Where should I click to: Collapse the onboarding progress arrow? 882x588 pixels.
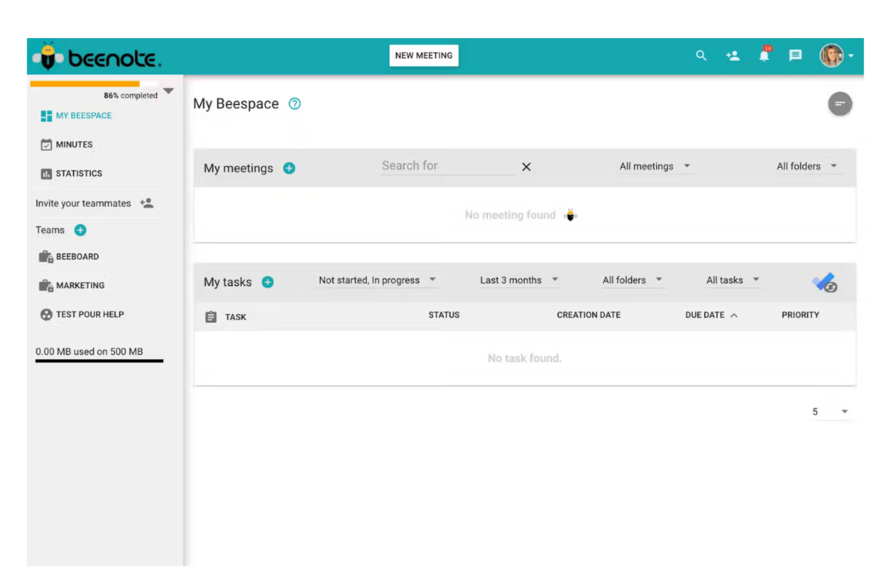pyautogui.click(x=169, y=91)
